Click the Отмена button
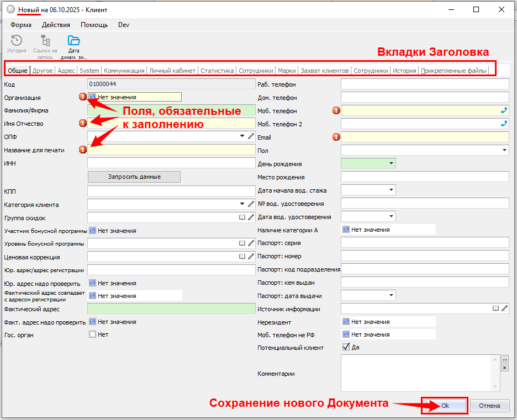This screenshot has width=517, height=420. pyautogui.click(x=489, y=406)
